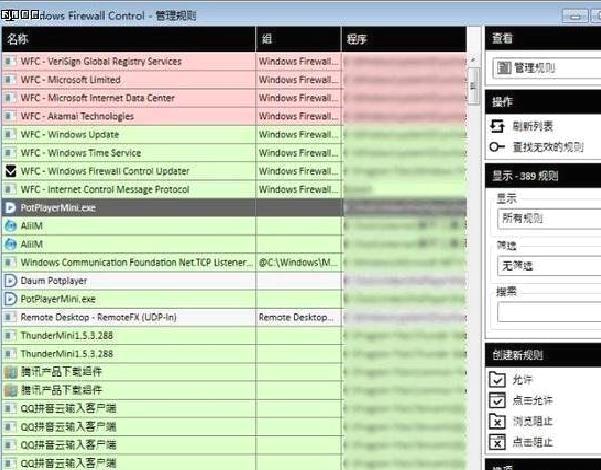Click the key icon for finding invalid rules
Screen dimensions: 601x470
pyautogui.click(x=498, y=147)
